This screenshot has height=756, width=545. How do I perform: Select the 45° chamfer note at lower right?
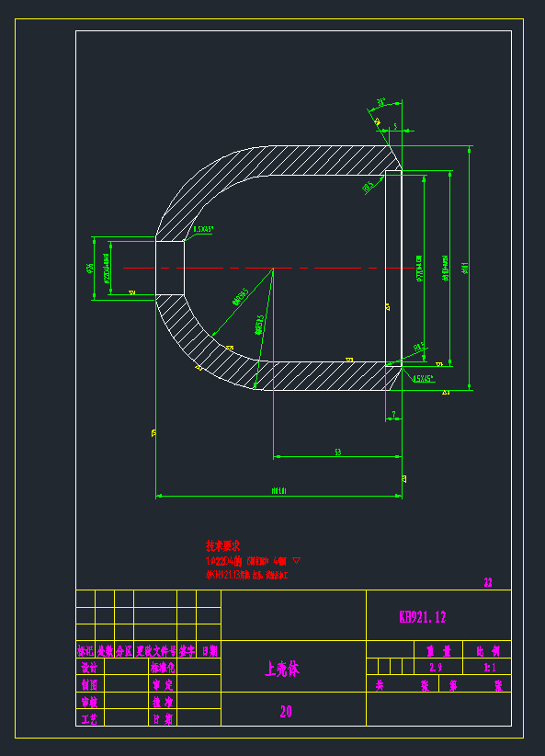[x=424, y=379]
